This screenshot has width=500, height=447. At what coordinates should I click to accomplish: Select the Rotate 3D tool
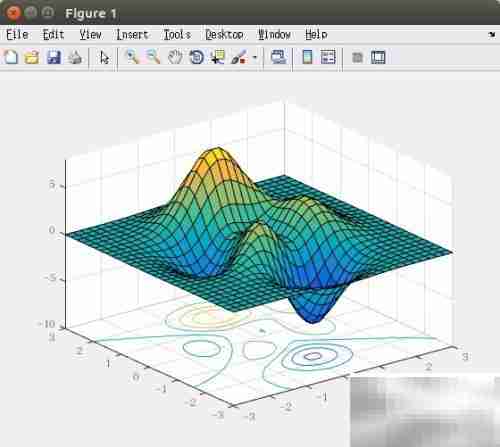pyautogui.click(x=196, y=57)
